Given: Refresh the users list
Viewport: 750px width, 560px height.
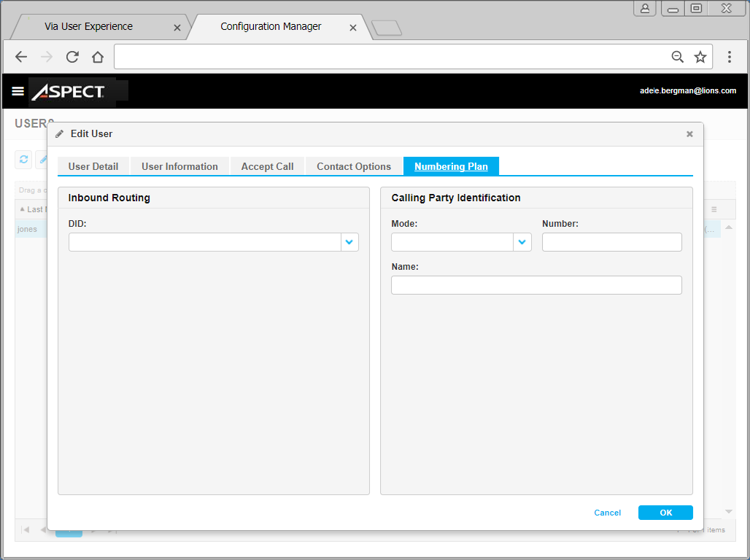Looking at the screenshot, I should pyautogui.click(x=23, y=160).
